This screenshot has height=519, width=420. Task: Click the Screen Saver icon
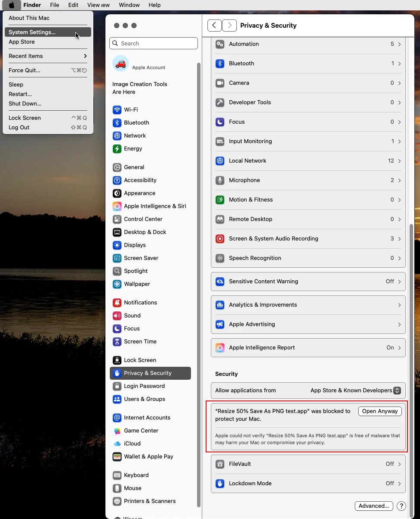click(117, 258)
